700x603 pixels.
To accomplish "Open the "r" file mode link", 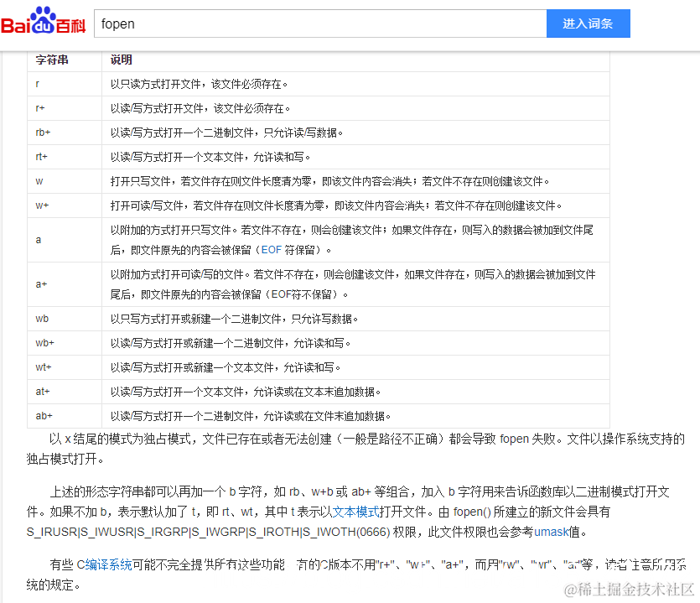I will (x=37, y=84).
